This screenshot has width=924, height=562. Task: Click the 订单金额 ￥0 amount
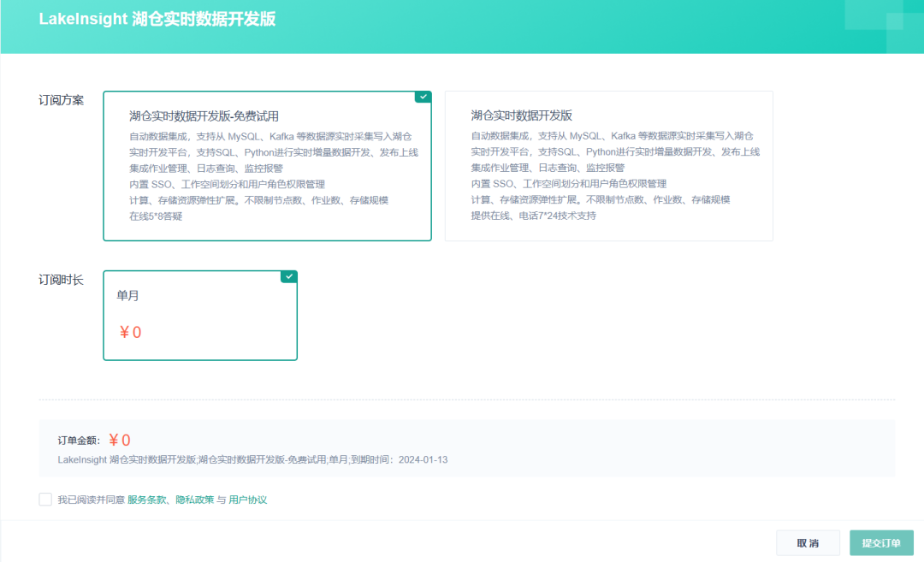(120, 440)
